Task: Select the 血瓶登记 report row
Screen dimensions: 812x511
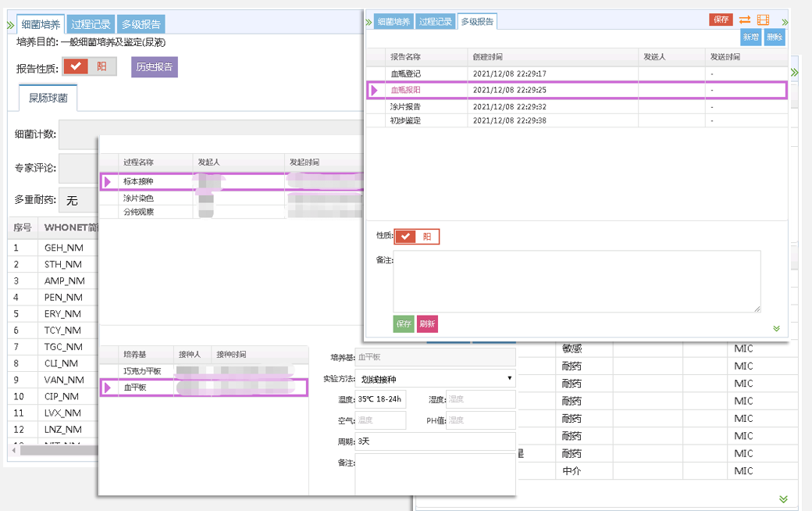Action: (x=577, y=73)
